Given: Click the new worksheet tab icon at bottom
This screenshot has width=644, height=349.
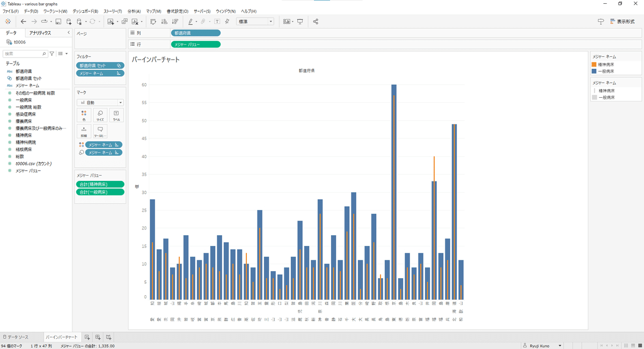Looking at the screenshot, I should 87,337.
